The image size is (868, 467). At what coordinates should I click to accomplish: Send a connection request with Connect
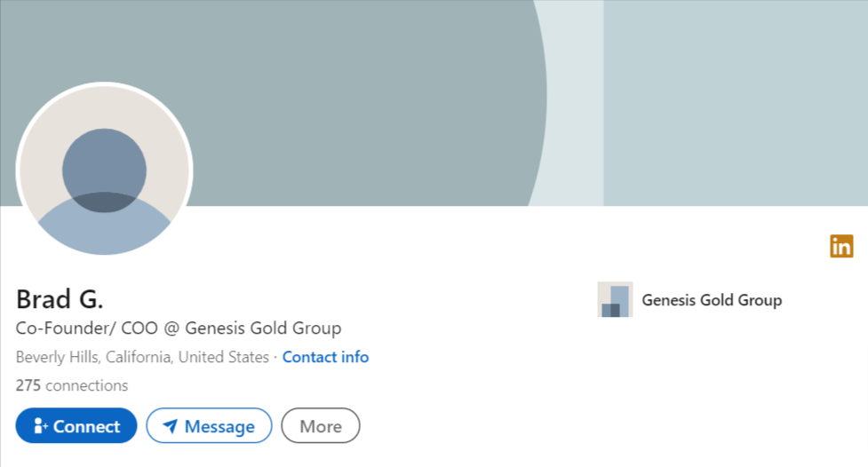tap(76, 425)
